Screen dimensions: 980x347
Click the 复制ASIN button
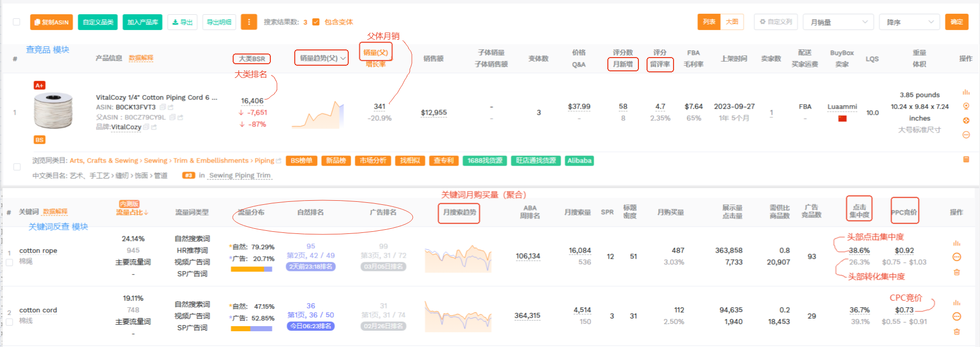click(51, 22)
